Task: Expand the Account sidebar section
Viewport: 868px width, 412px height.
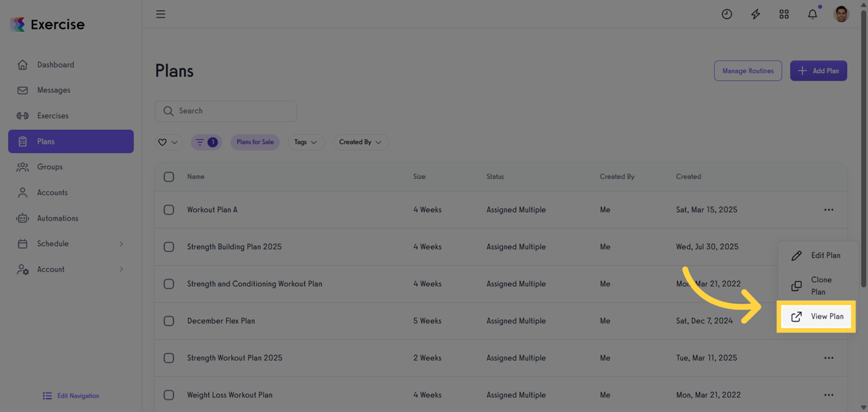Action: (71, 270)
